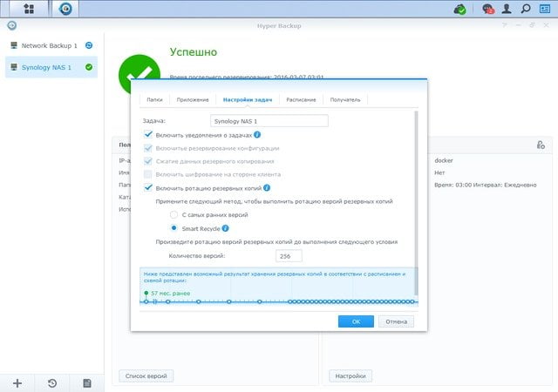This screenshot has width=558, height=392.
Task: Switch to the Папки tab
Action: [x=154, y=99]
